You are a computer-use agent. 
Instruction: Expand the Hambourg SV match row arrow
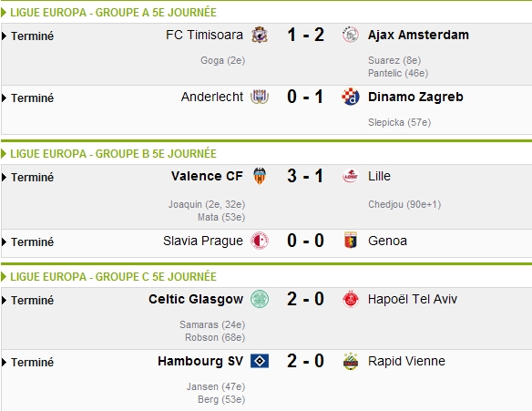click(4, 362)
